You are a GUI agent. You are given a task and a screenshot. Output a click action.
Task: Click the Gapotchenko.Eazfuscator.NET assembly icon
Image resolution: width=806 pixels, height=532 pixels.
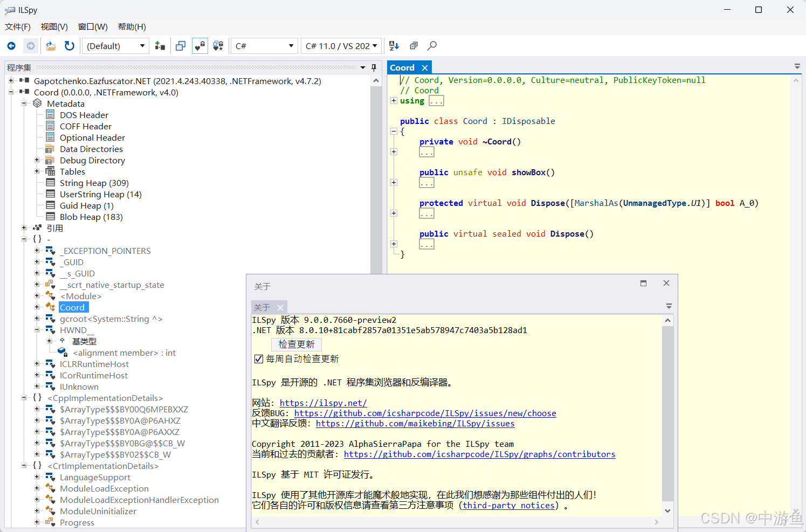(x=24, y=81)
